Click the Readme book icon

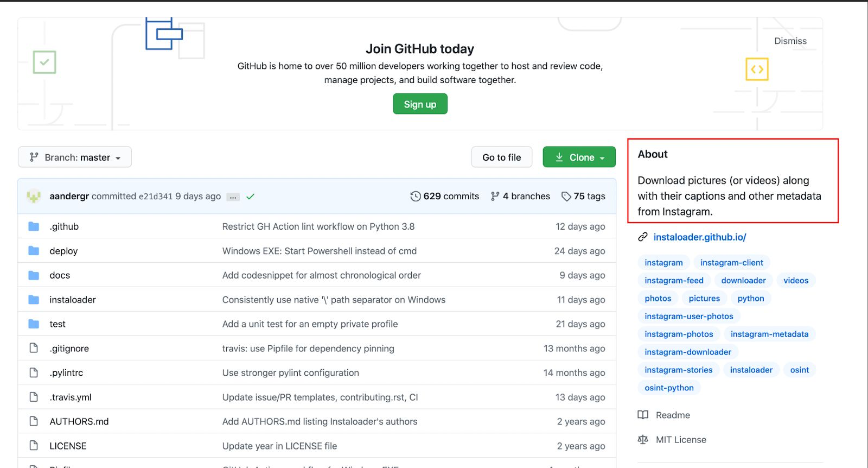point(643,415)
